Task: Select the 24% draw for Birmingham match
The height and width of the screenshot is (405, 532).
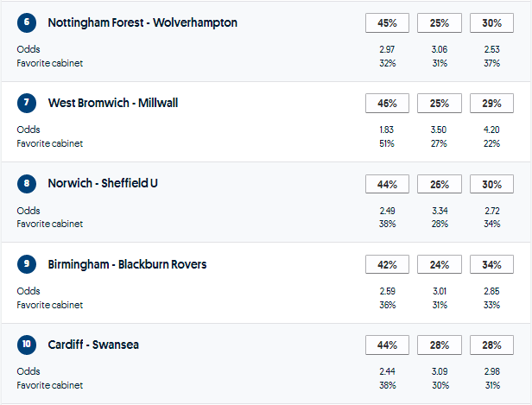Action: tap(440, 264)
